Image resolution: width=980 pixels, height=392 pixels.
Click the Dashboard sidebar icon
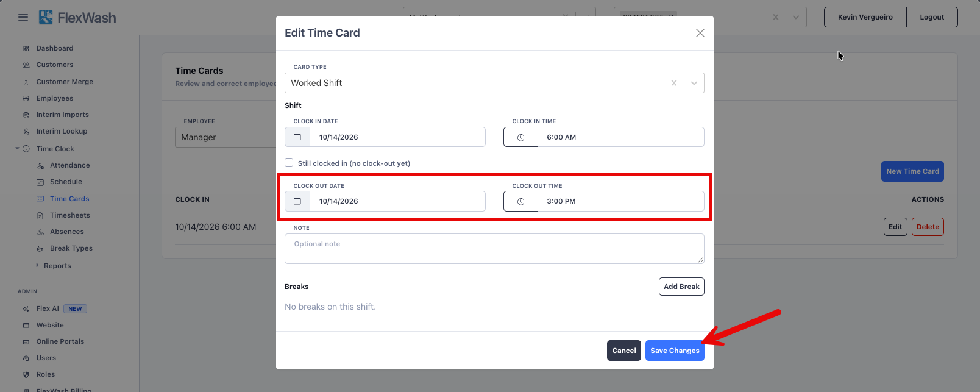click(x=26, y=48)
